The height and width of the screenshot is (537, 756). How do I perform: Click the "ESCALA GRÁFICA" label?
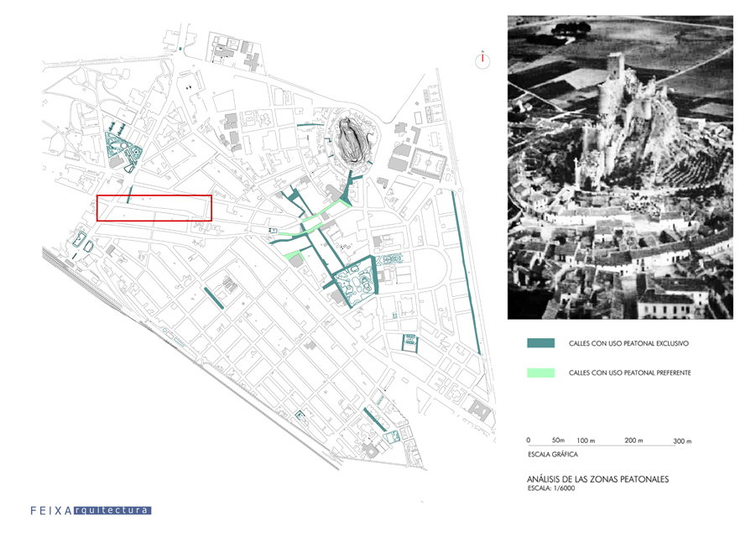pyautogui.click(x=551, y=454)
